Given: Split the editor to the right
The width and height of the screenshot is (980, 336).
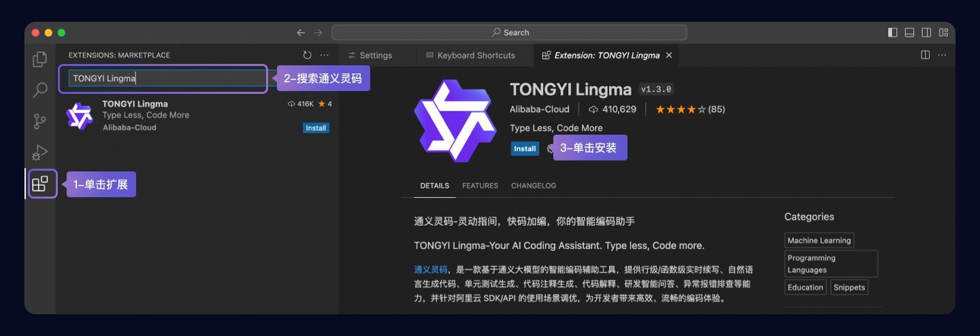Looking at the screenshot, I should click(926, 55).
